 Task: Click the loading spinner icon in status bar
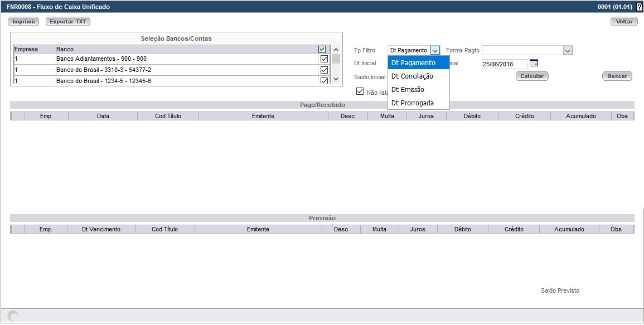(13, 316)
